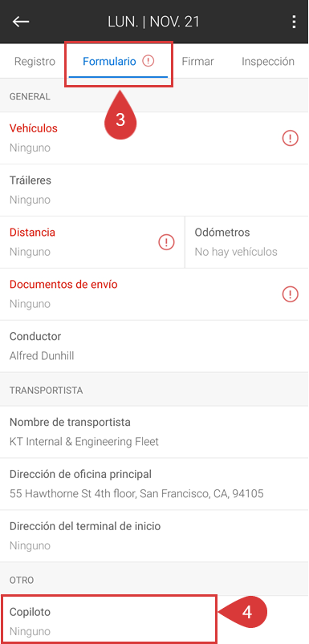Open the Vehículos field

(154, 138)
